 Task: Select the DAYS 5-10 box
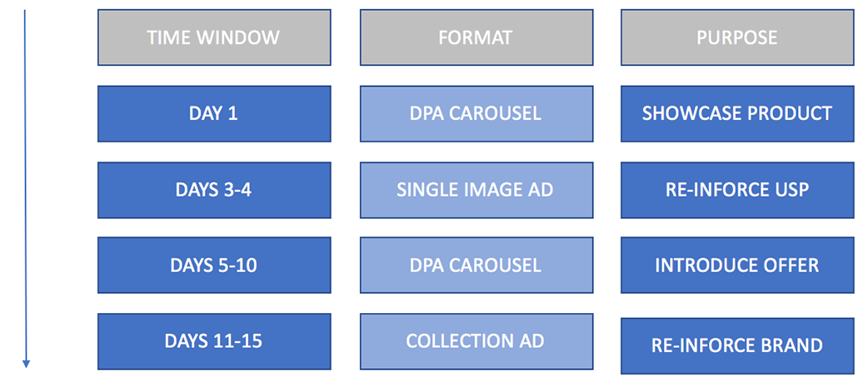click(x=214, y=265)
